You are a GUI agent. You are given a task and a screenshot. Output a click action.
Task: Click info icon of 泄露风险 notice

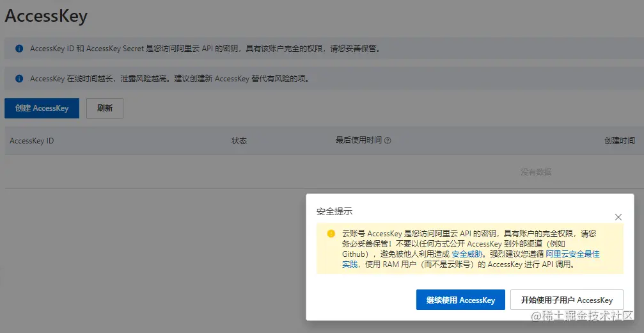(x=19, y=79)
